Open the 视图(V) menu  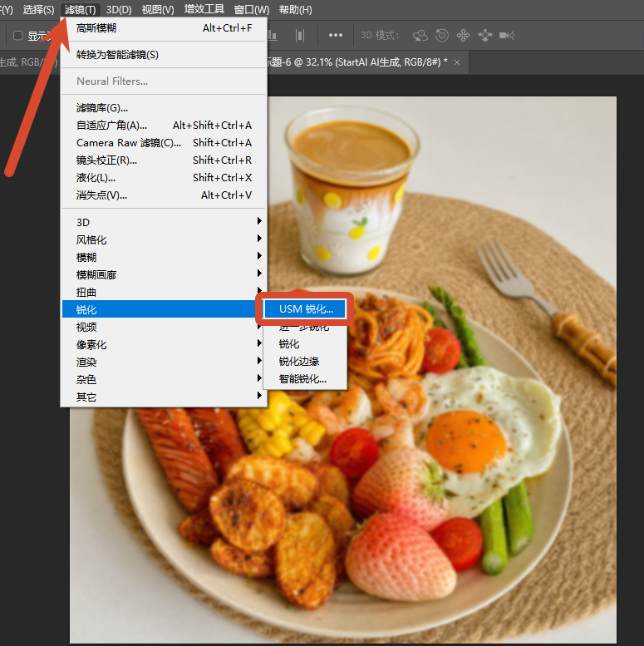click(158, 9)
